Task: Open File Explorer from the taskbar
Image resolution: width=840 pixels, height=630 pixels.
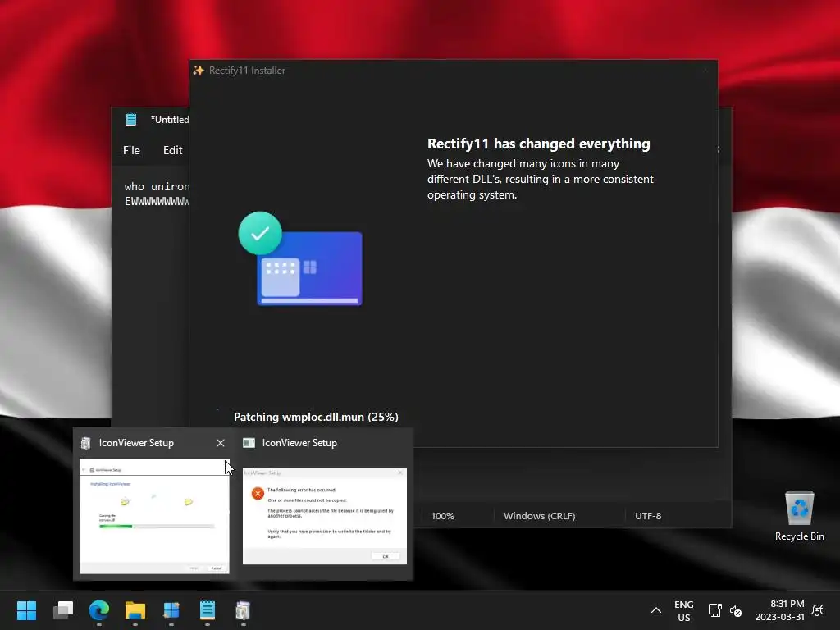Action: coord(135,610)
